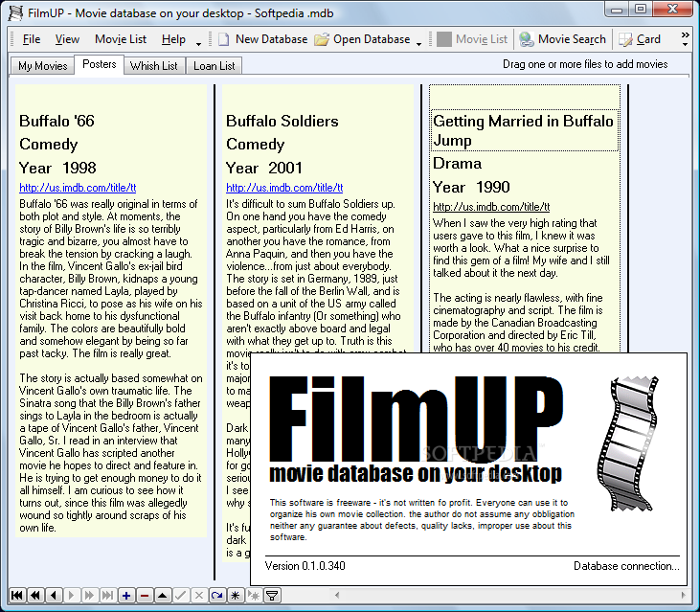Click the Movie Search globe icon
The image size is (700, 612).
point(527,39)
